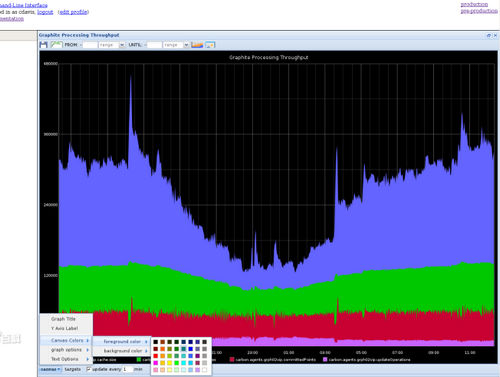
Task: Expand the Text Options submenu
Action: (67, 359)
